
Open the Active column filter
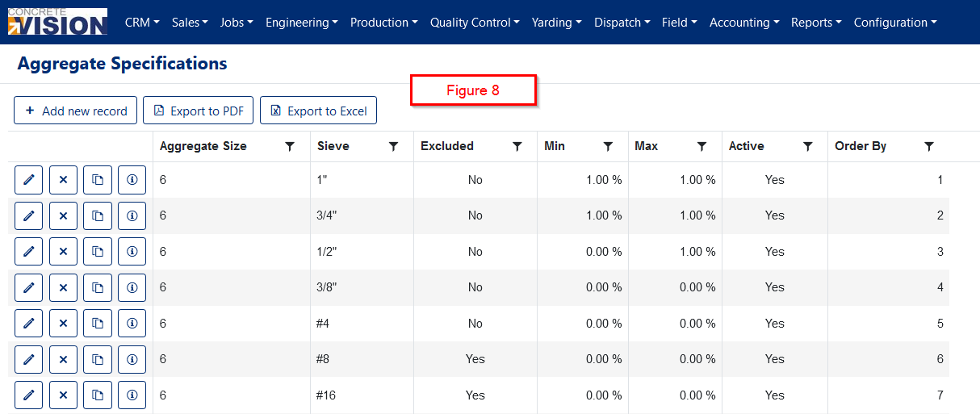tap(807, 147)
